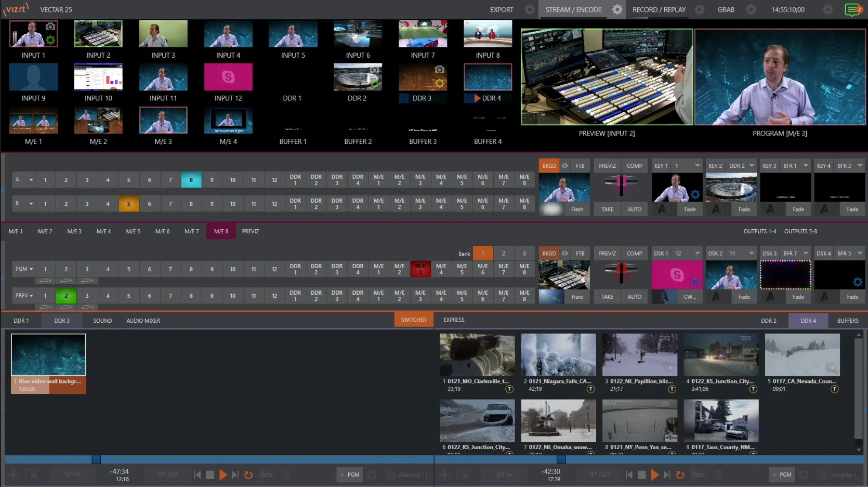868x487 pixels.
Task: Toggle M/E BKGD eye visibility icon
Action: (564, 166)
